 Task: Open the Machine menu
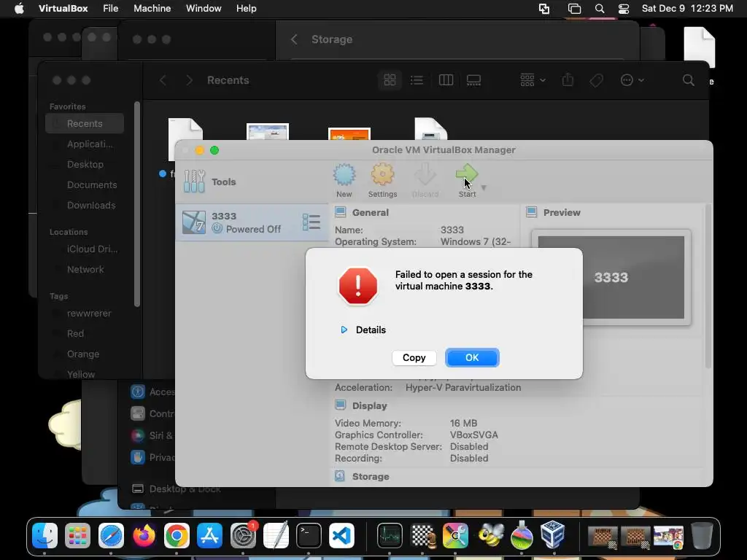(x=152, y=9)
